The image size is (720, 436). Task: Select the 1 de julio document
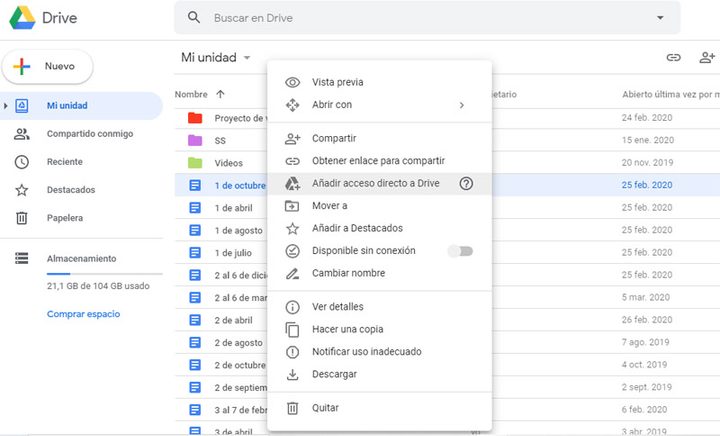pyautogui.click(x=233, y=253)
